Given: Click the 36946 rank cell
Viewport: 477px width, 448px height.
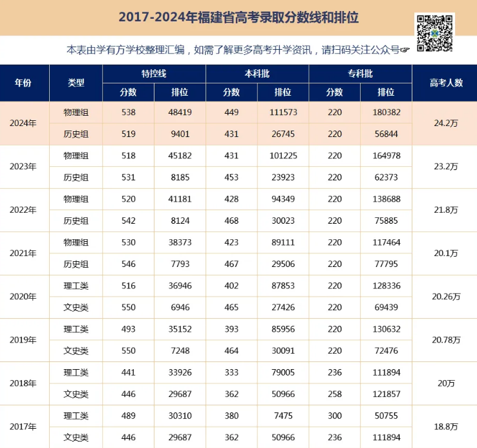Looking at the screenshot, I should pos(180,286).
